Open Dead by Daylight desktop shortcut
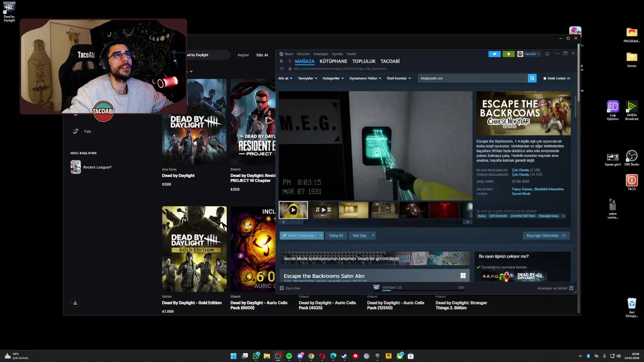Viewport: 644px width, 362px height. pos(9,12)
